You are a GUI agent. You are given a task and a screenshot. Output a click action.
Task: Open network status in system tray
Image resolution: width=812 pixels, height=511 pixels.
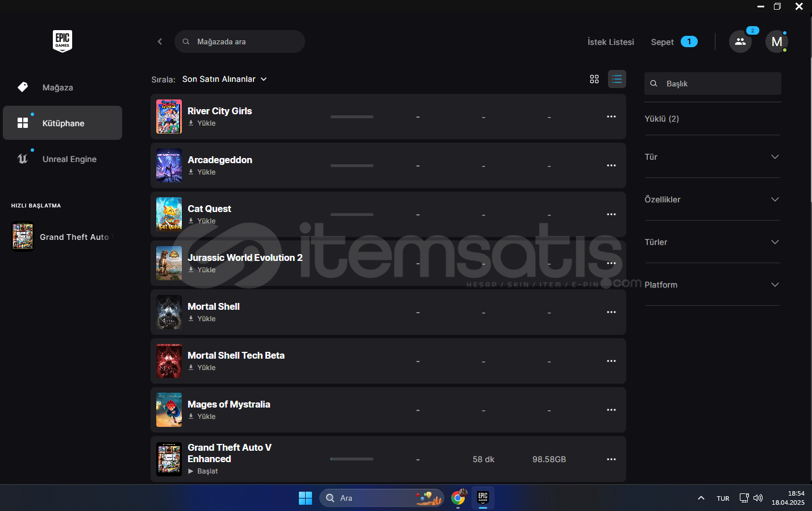pyautogui.click(x=744, y=498)
